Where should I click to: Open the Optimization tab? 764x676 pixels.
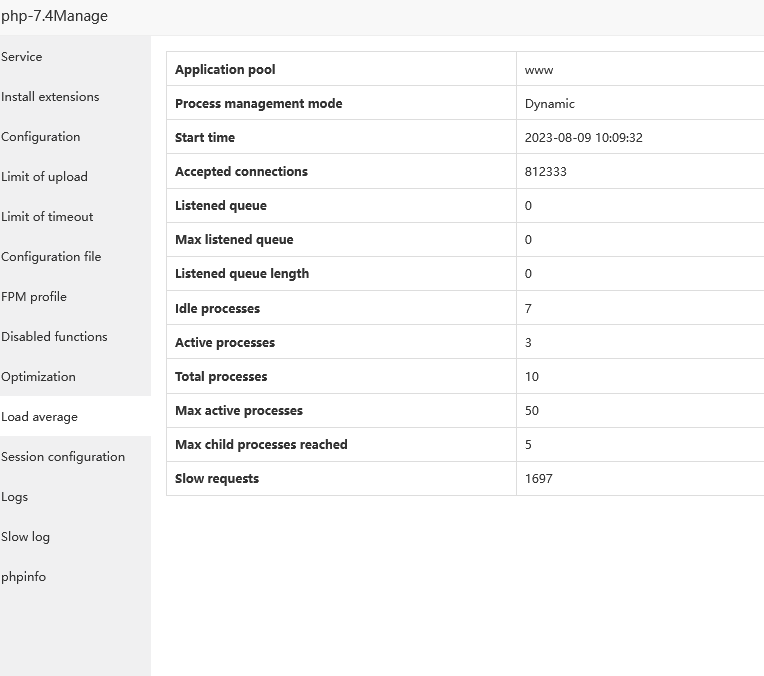pos(38,377)
